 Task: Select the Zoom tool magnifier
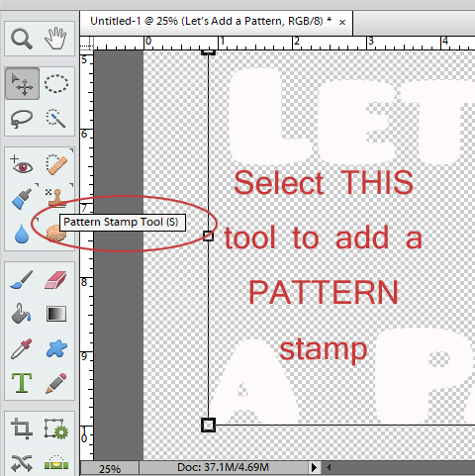pyautogui.click(x=22, y=39)
